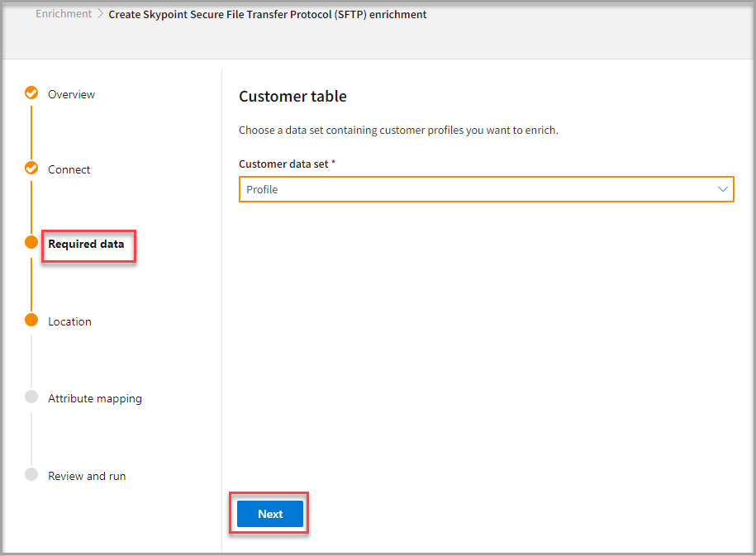Click the breadcrumb separator chevron
The width and height of the screenshot is (756, 556).
pyautogui.click(x=100, y=14)
